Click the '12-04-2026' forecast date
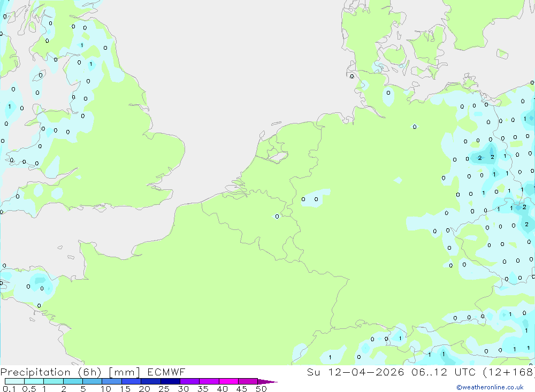This screenshot has width=535, height=392. [366, 372]
